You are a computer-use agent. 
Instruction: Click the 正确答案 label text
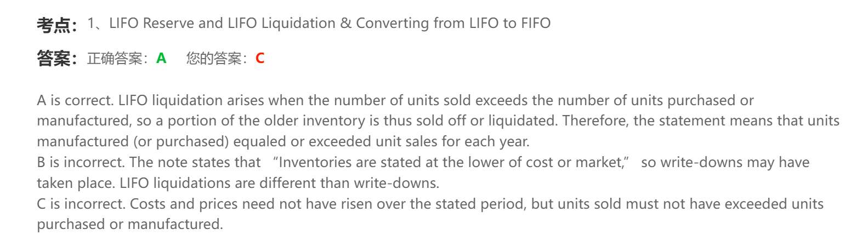coord(115,58)
